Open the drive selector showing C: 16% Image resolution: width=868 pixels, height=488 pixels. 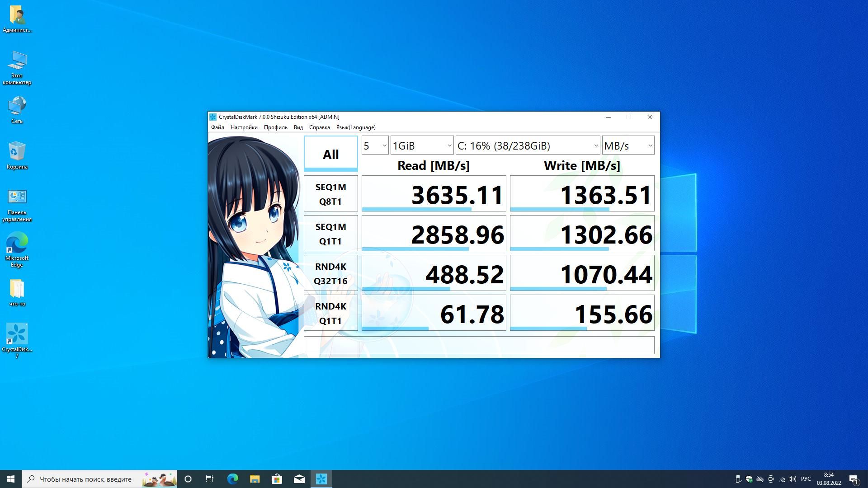pyautogui.click(x=528, y=145)
